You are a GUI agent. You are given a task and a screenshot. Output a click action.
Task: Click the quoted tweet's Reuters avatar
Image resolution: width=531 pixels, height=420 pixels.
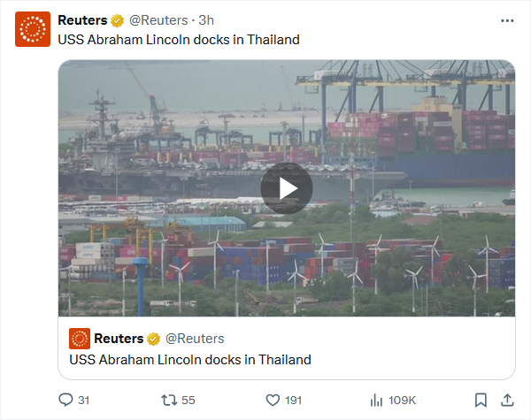click(80, 339)
